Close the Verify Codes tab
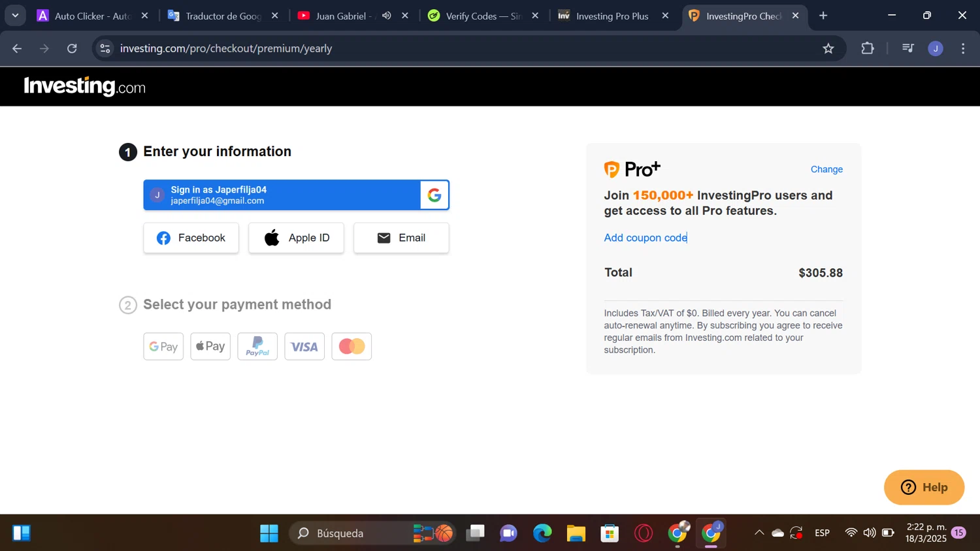 [x=535, y=16]
